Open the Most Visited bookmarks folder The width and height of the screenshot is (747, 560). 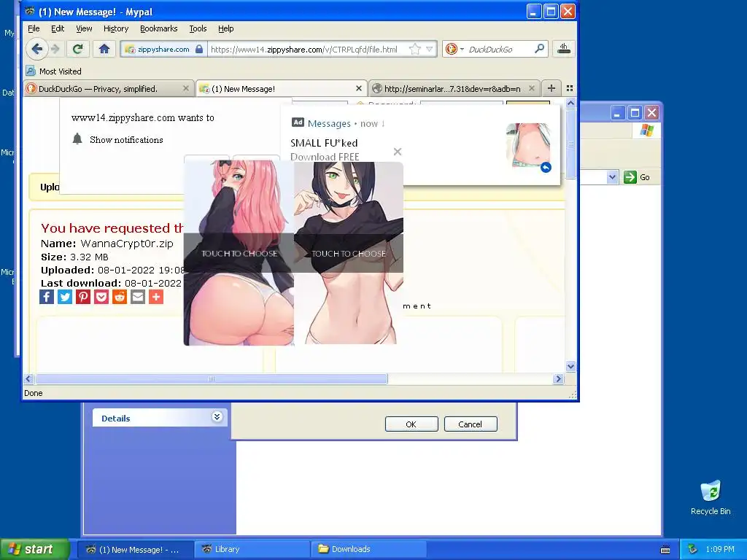[53, 71]
